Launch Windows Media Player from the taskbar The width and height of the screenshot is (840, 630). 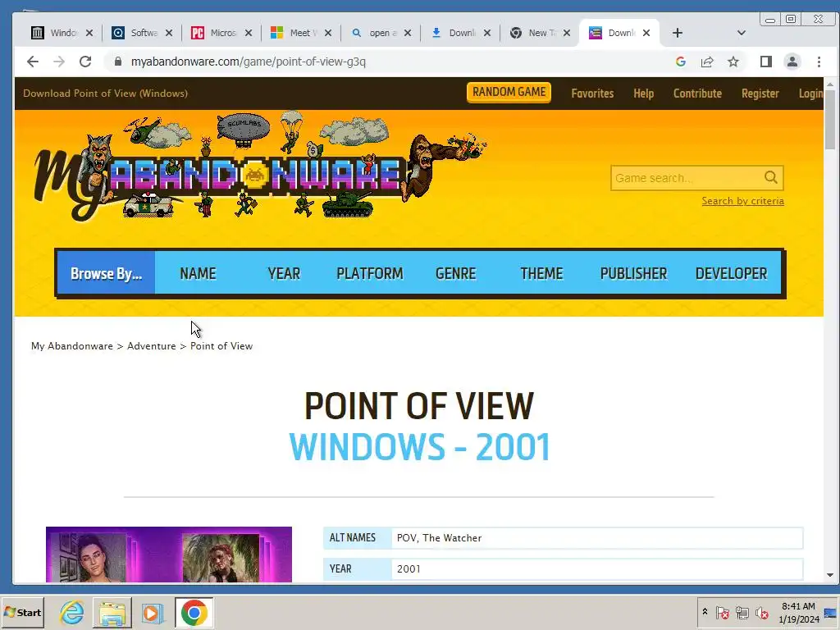pyautogui.click(x=152, y=613)
